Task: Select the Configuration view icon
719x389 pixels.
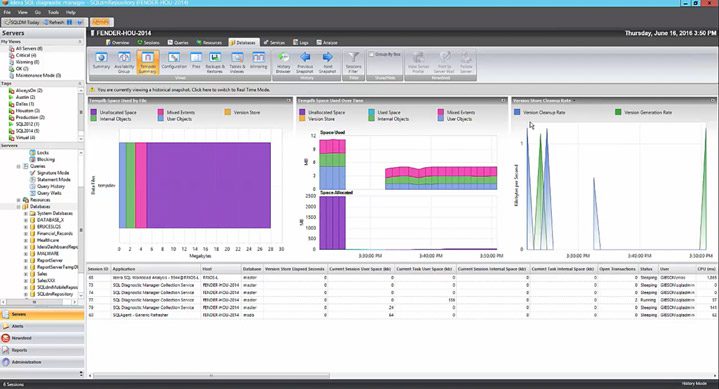Action: pos(174,62)
